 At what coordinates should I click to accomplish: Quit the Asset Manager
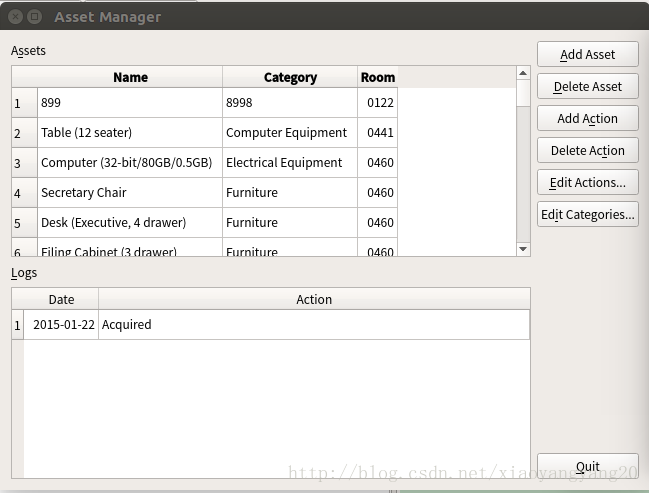pyautogui.click(x=588, y=467)
